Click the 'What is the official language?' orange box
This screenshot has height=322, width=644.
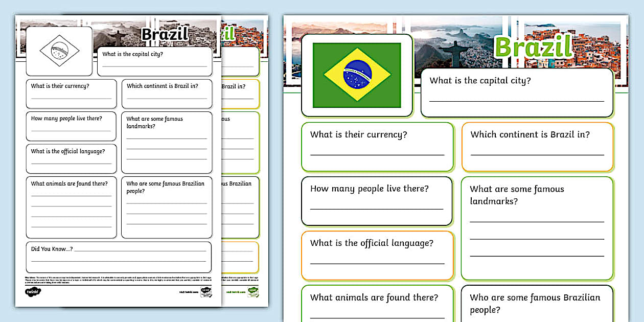377,255
